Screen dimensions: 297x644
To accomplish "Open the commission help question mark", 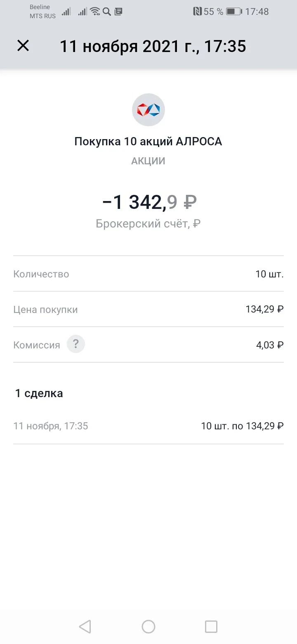I will pos(76,344).
